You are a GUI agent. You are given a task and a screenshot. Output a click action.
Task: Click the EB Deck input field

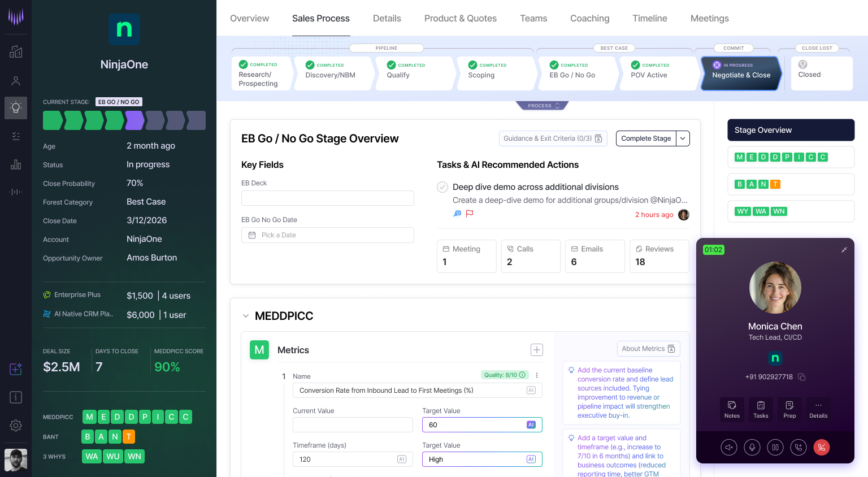coord(328,198)
